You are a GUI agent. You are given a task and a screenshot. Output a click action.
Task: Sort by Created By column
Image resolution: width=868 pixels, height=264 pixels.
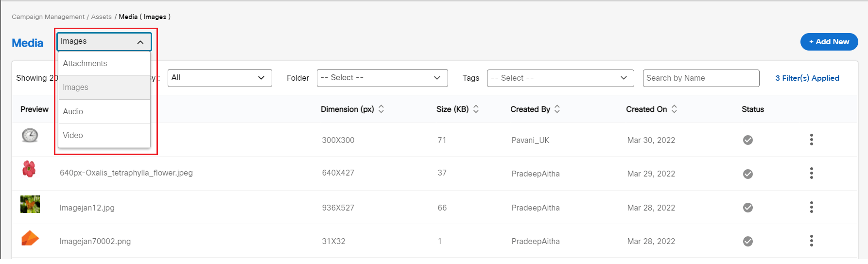coord(557,109)
